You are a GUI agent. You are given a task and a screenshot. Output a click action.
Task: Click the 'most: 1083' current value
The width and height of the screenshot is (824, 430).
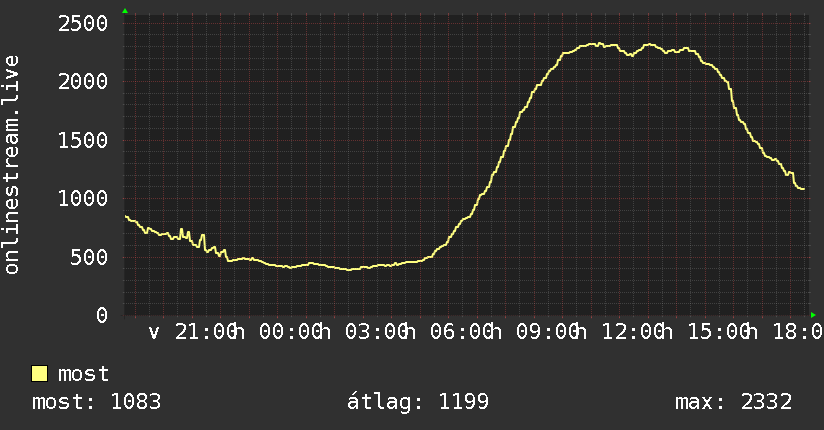(97, 402)
